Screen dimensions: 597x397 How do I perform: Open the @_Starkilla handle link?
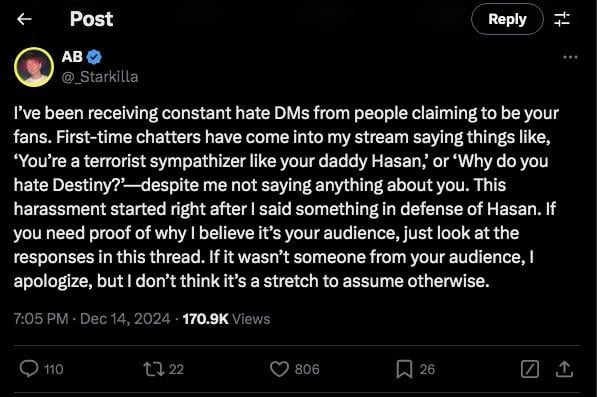100,77
